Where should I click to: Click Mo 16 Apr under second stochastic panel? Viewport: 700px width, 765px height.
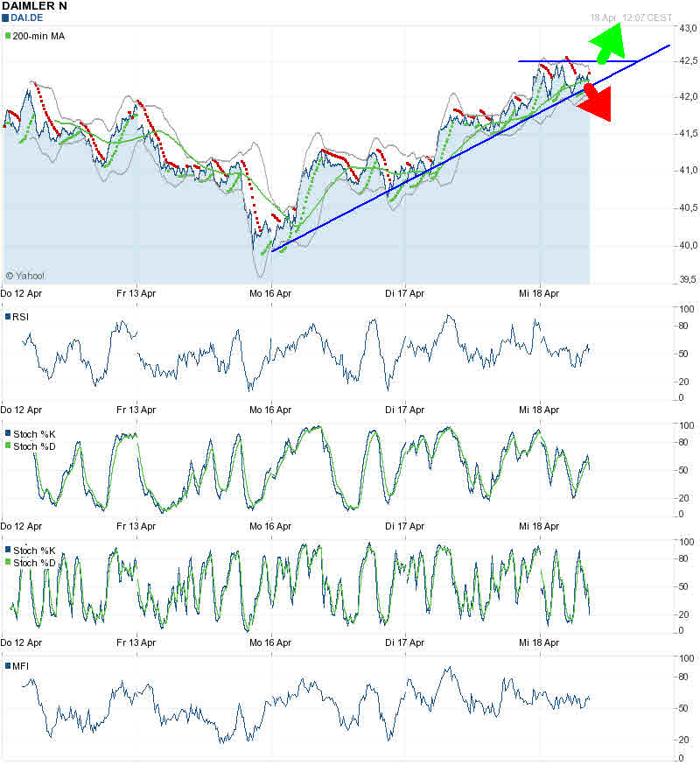(x=270, y=642)
